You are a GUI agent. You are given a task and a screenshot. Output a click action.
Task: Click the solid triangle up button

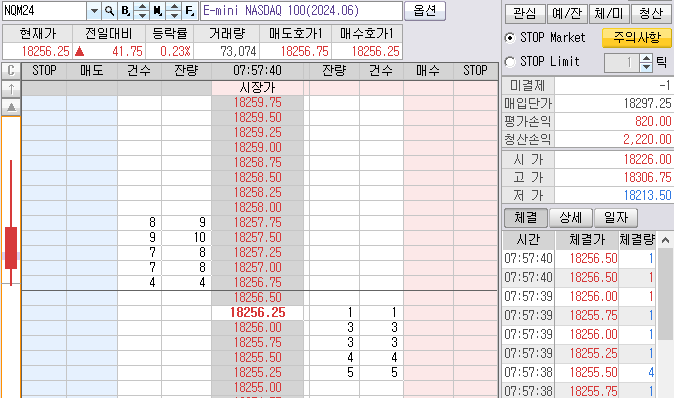tap(11, 107)
